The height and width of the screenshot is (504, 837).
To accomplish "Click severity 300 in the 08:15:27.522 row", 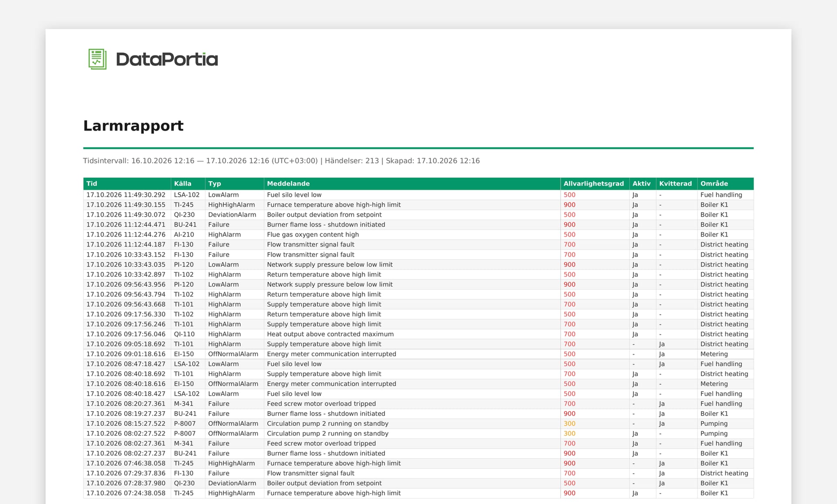I will (569, 423).
